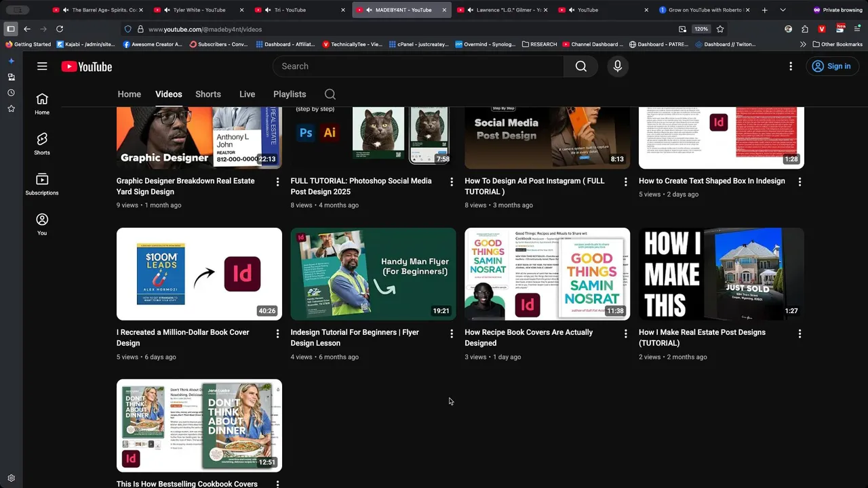Switch to channel Home tab
The height and width of the screenshot is (488, 868).
130,94
